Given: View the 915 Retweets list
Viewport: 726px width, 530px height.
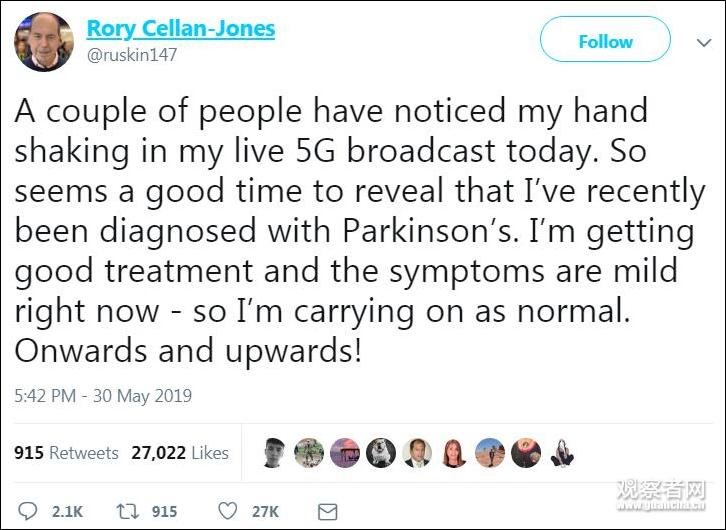Looking at the screenshot, I should pyautogui.click(x=66, y=453).
